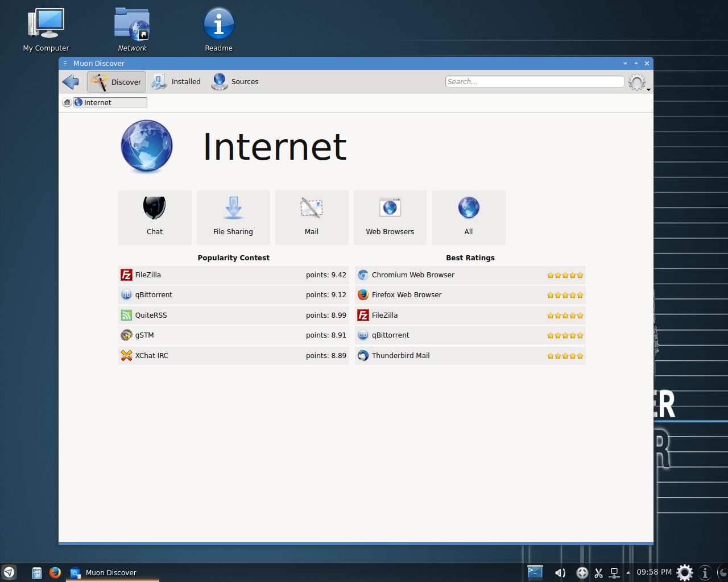Open gSTM entry
The width and height of the screenshot is (728, 582).
(234, 335)
